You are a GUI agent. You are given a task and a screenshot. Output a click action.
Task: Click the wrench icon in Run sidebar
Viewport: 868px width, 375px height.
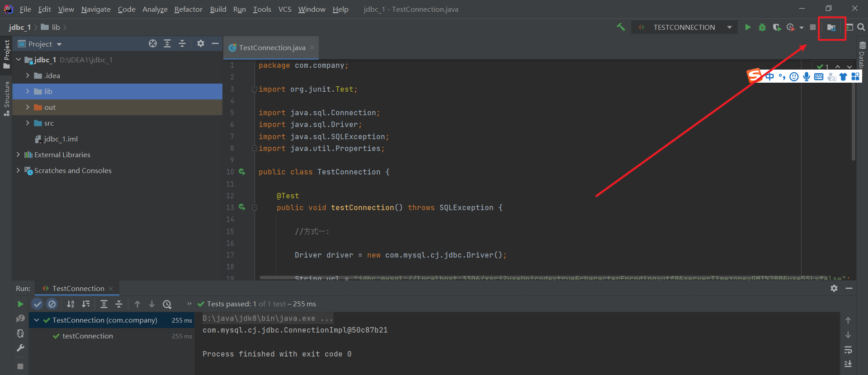[20, 348]
